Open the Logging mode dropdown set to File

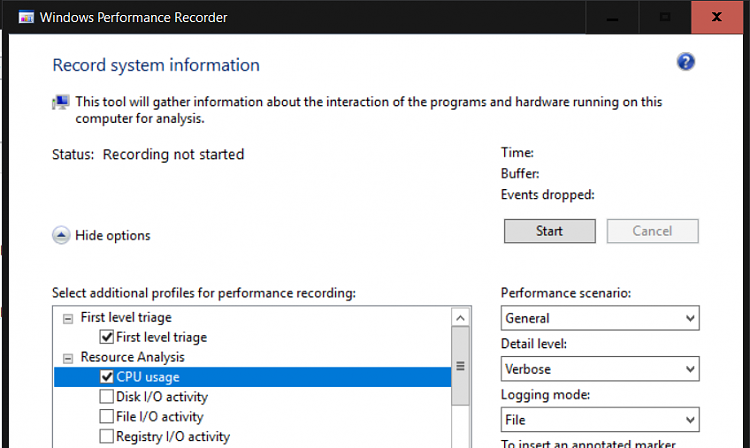pos(600,419)
